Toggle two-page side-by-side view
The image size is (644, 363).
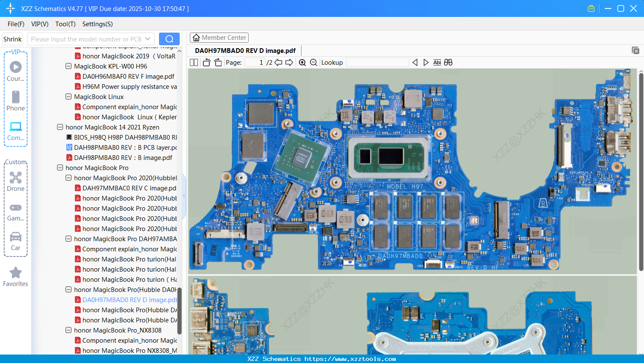point(194,63)
